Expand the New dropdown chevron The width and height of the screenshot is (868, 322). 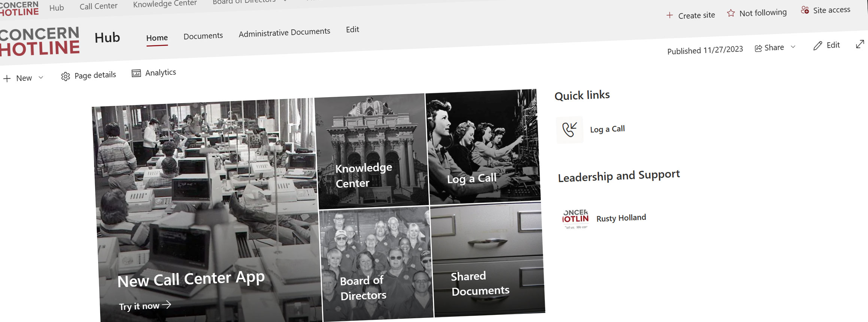(x=41, y=77)
